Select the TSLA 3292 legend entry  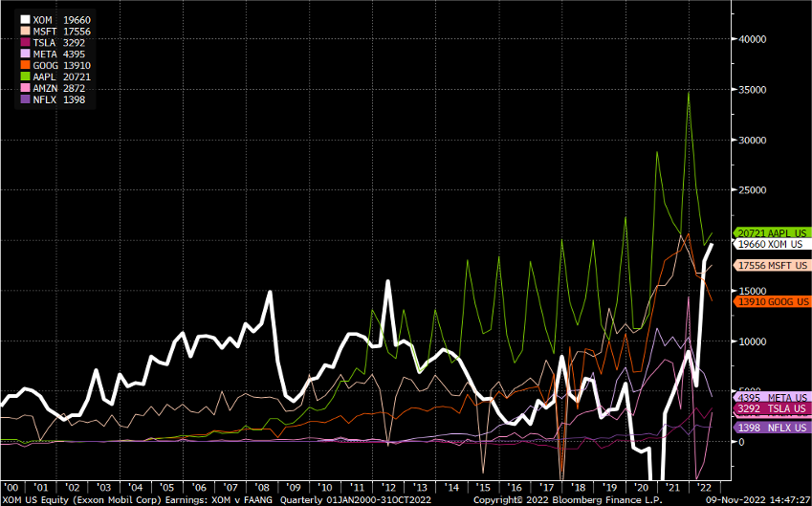(x=53, y=43)
